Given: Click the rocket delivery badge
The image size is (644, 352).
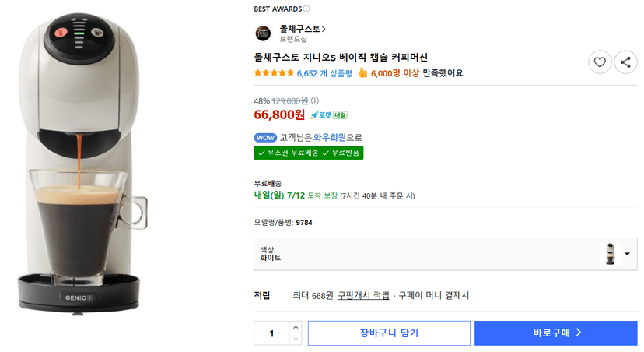Looking at the screenshot, I should click(329, 115).
